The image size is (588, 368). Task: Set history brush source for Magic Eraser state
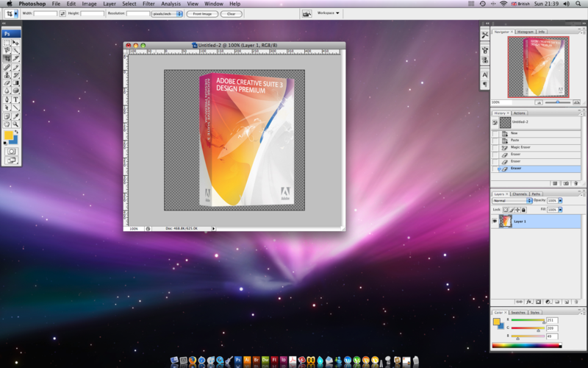point(495,148)
